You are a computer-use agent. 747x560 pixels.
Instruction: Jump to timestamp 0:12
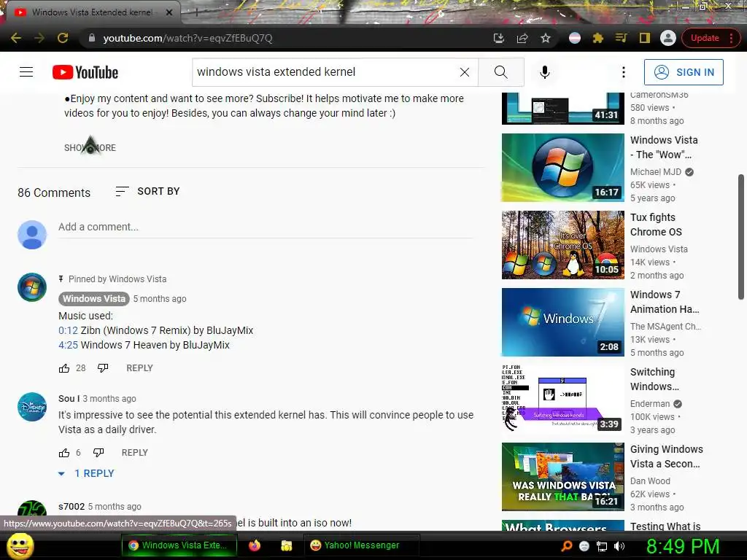[x=68, y=330]
